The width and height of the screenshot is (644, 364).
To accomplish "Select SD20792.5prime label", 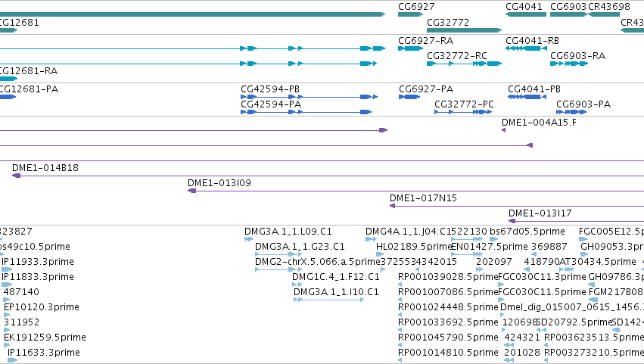I will 574,322.
